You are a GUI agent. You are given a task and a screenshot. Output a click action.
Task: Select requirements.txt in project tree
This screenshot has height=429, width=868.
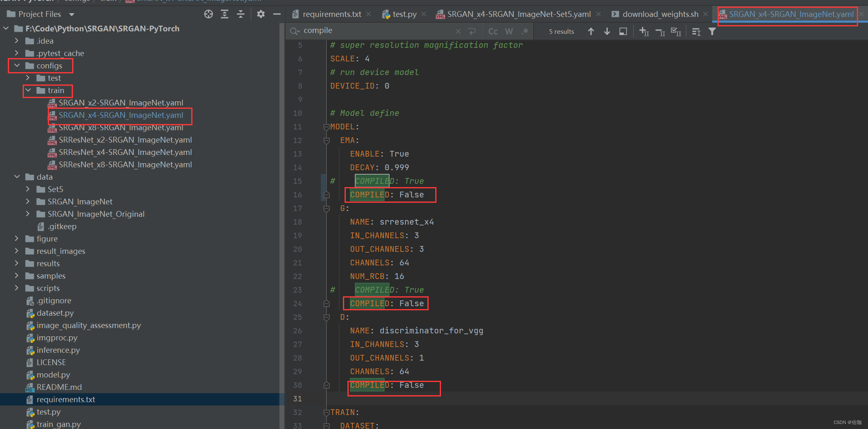click(66, 399)
